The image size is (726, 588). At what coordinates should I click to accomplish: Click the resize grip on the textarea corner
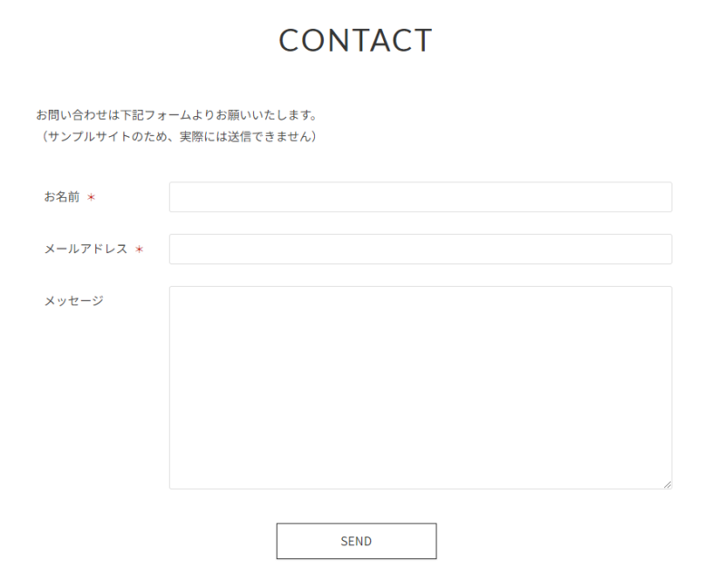tap(667, 485)
